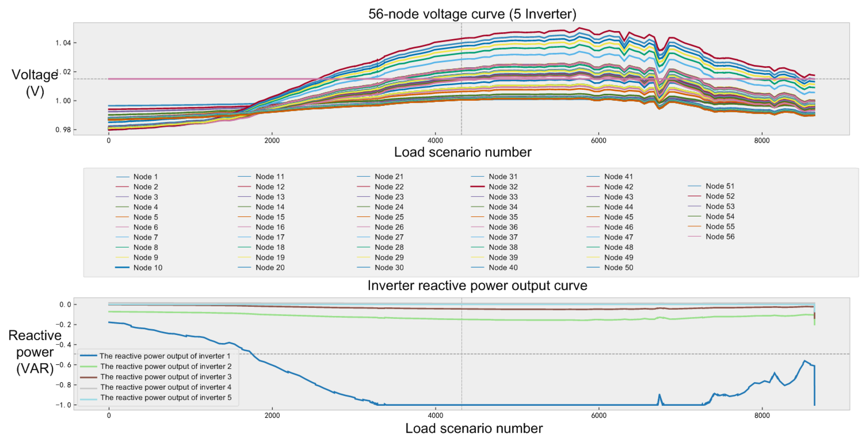Click the Node 10 legend entry
The width and height of the screenshot is (868, 443).
[x=148, y=268]
